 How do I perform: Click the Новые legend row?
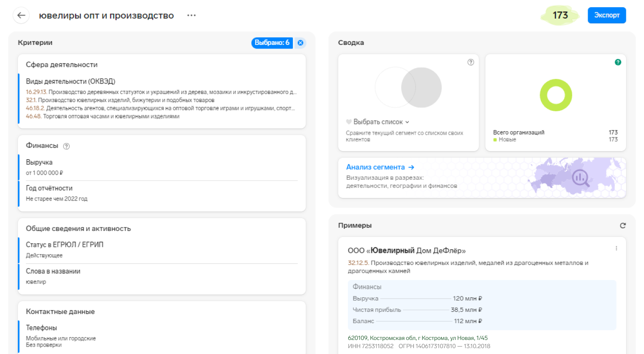pos(555,139)
